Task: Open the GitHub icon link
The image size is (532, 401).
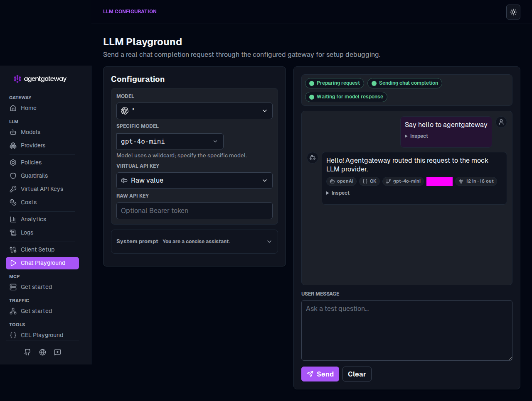Action: coord(27,352)
